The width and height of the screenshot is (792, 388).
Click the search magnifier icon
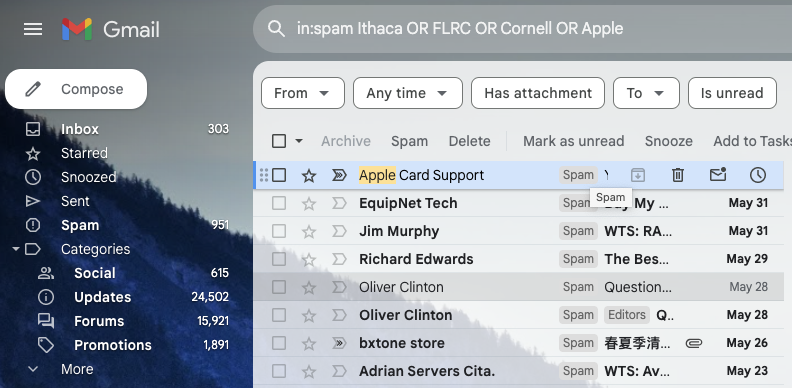point(276,29)
